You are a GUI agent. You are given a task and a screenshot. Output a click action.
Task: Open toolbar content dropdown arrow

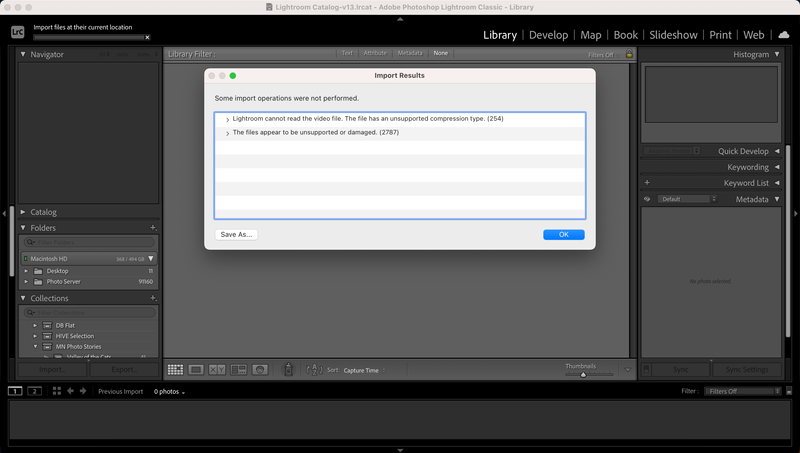628,370
